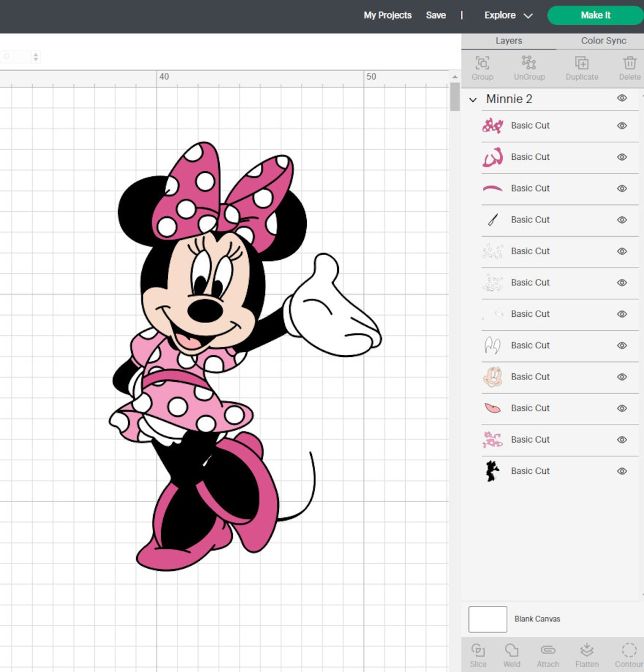Toggle visibility of the Minnie 2 group
644x672 pixels.
click(x=622, y=98)
